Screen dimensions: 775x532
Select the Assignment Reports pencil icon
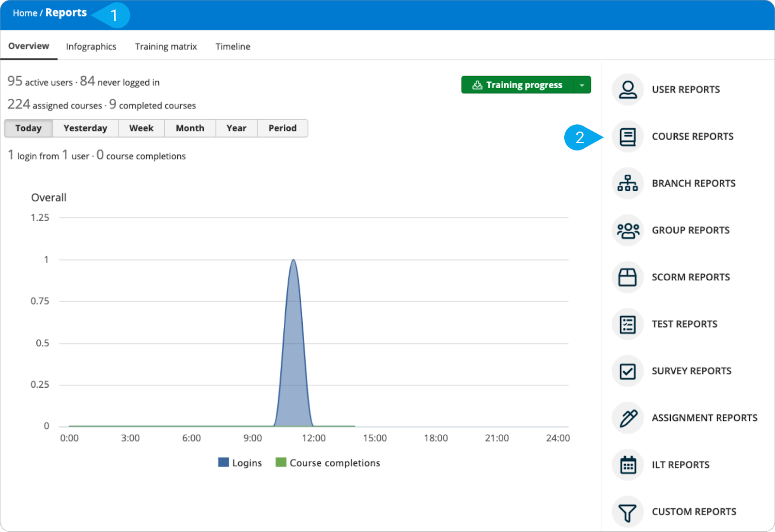pos(628,418)
